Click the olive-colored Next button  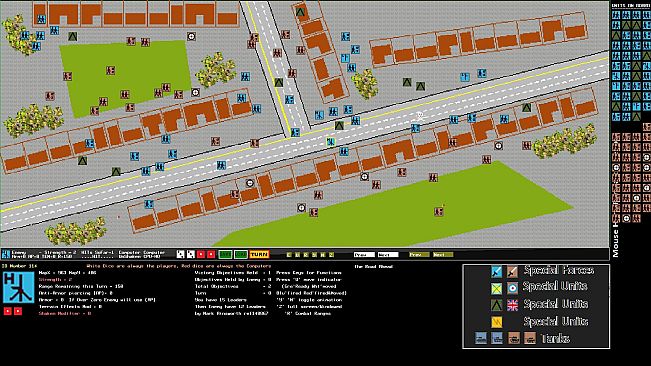click(443, 254)
